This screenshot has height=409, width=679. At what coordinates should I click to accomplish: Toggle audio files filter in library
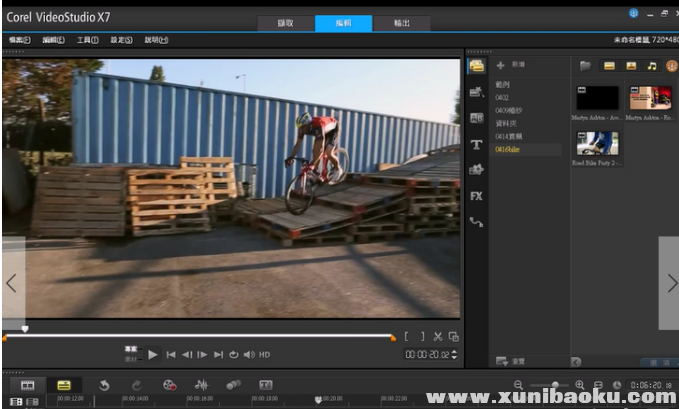(x=652, y=66)
